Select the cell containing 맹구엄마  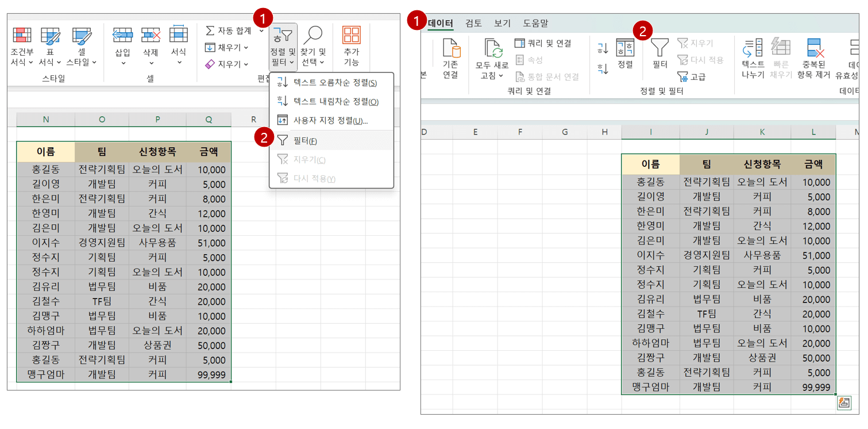pyautogui.click(x=45, y=373)
